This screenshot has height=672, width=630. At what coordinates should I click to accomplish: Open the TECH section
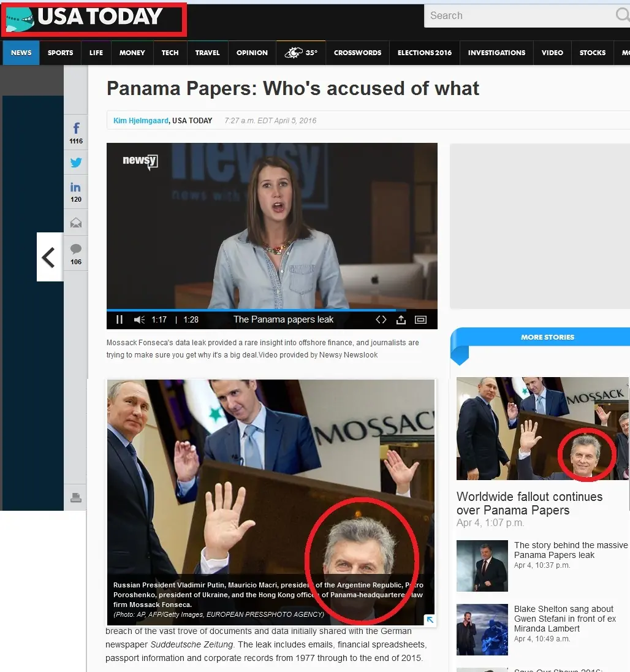170,53
